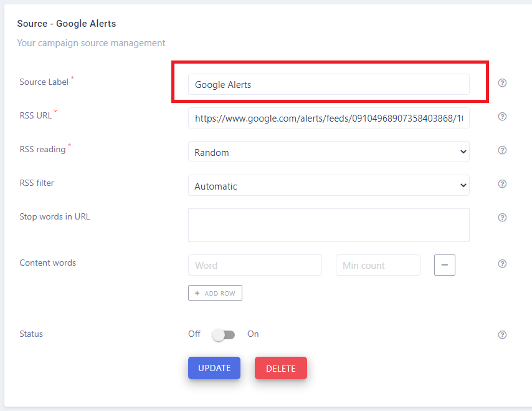
Task: Click the 'Source Label' field label
Action: point(44,82)
